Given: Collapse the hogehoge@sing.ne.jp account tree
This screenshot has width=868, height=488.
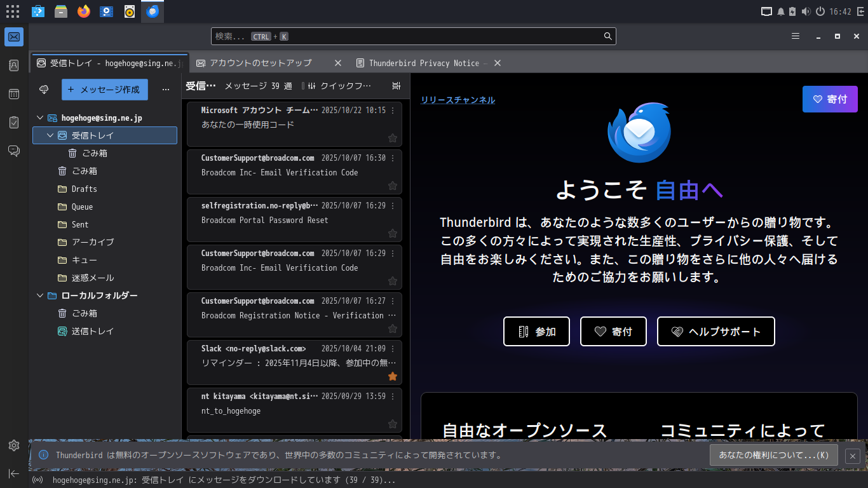Looking at the screenshot, I should [40, 118].
